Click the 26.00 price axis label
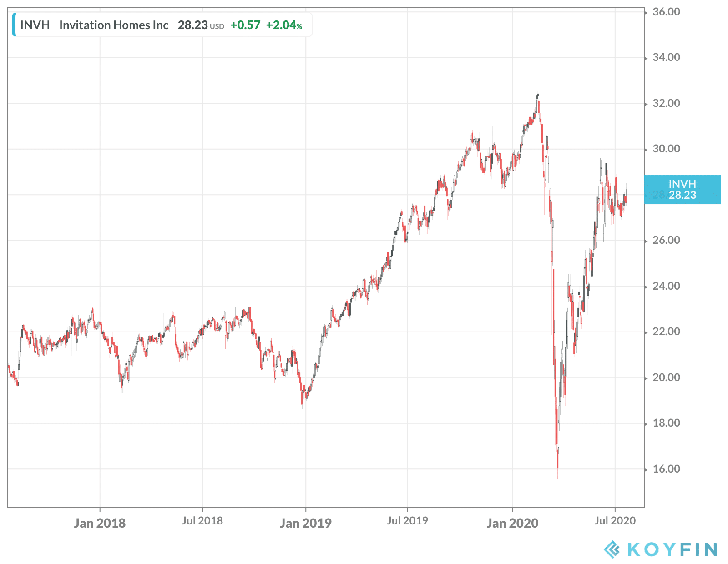The height and width of the screenshot is (564, 728). tap(666, 241)
